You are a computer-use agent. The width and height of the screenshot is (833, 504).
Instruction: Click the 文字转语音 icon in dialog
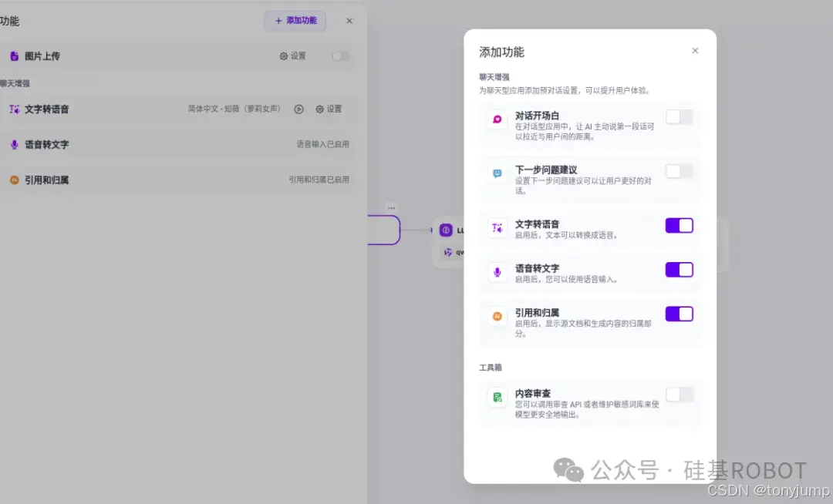click(x=497, y=228)
